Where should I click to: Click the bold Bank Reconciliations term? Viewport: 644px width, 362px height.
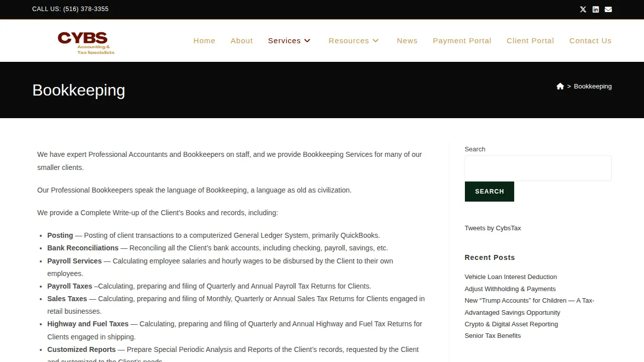tap(83, 248)
